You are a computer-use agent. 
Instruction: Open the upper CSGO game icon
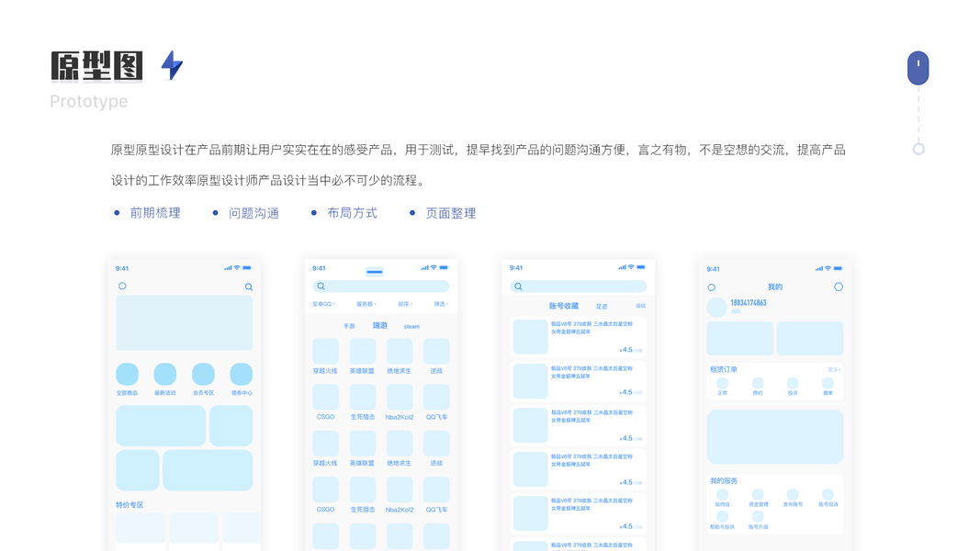click(326, 398)
